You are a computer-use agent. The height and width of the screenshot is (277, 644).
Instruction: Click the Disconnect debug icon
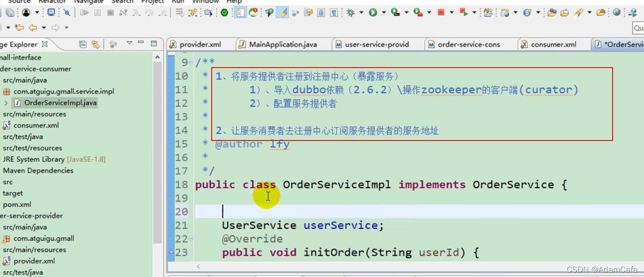point(123,13)
